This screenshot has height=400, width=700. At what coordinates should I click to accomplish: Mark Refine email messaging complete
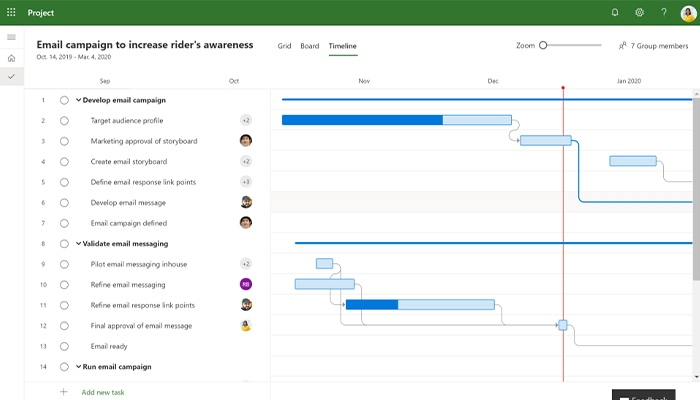[64, 285]
